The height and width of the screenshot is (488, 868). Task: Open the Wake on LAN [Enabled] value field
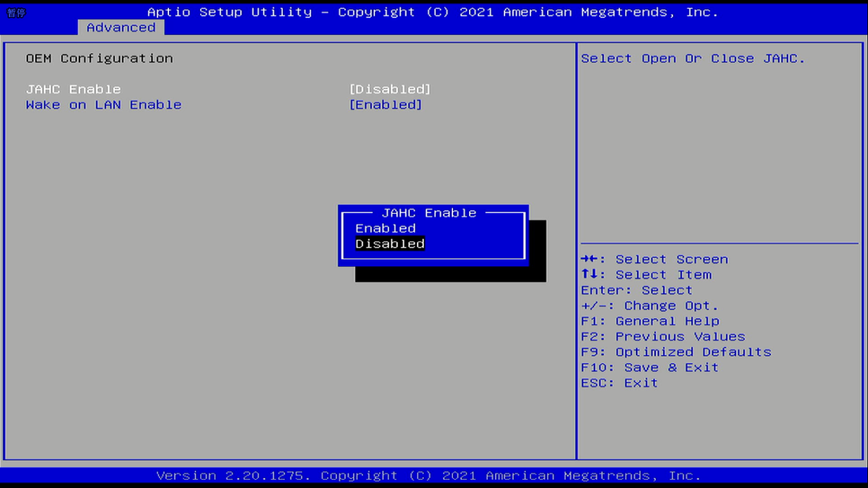pos(385,105)
